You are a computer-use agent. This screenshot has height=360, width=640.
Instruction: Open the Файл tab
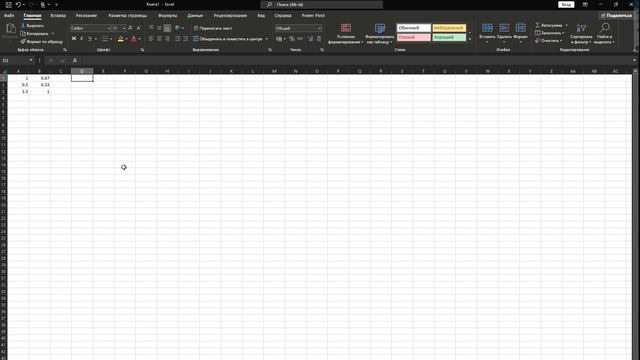(9, 16)
